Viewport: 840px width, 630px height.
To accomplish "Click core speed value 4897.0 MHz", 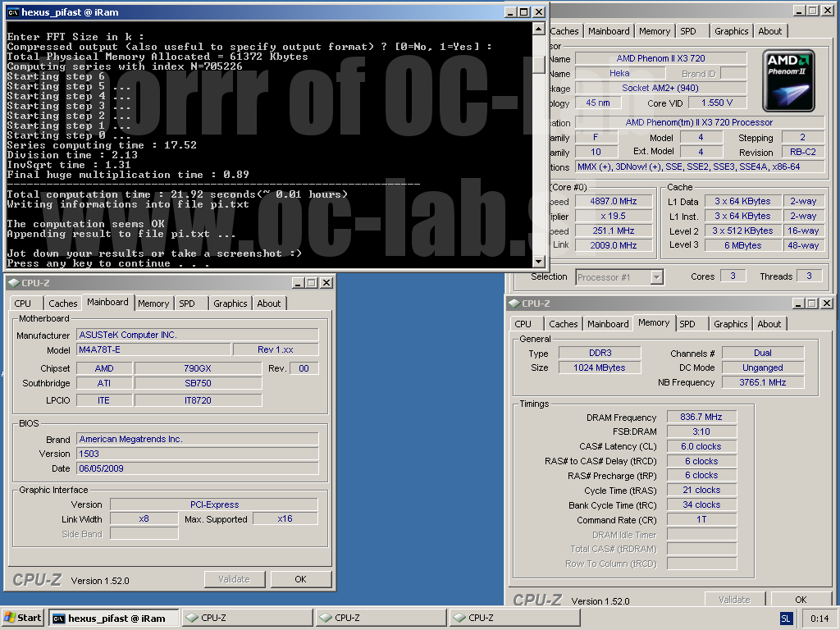I will click(614, 202).
